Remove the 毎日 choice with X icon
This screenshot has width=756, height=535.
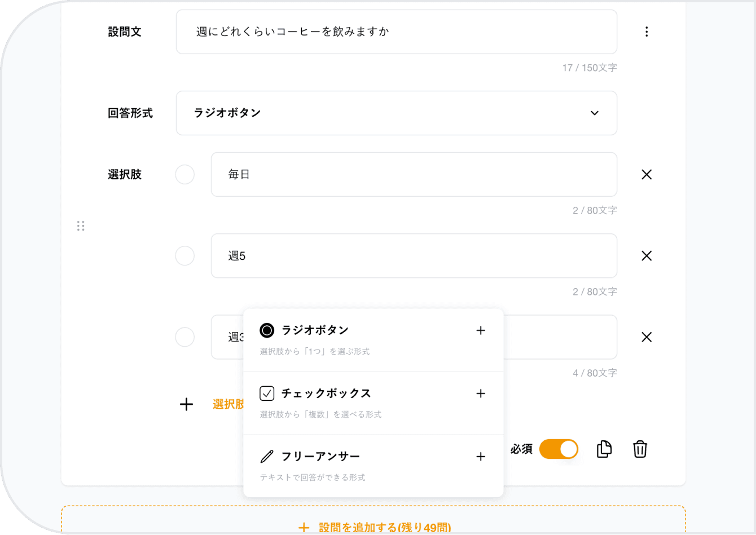pyautogui.click(x=647, y=175)
